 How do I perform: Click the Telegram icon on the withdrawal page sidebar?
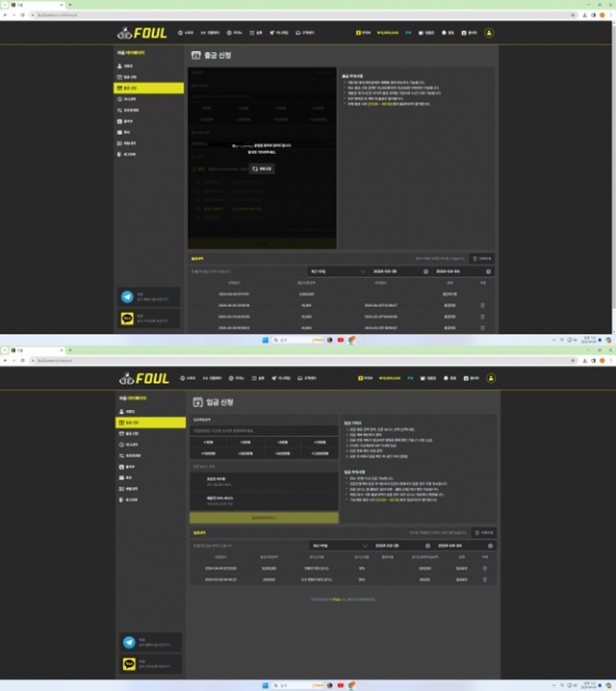(127, 297)
